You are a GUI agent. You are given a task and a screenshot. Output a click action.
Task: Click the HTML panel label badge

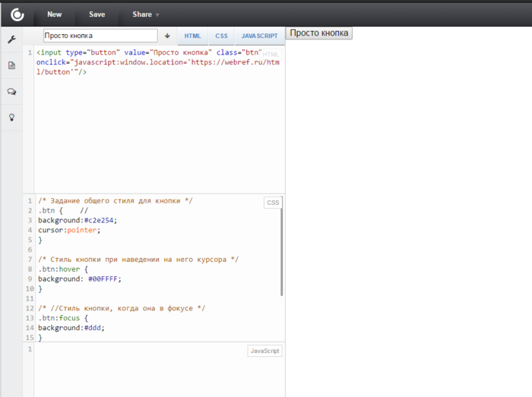point(271,54)
